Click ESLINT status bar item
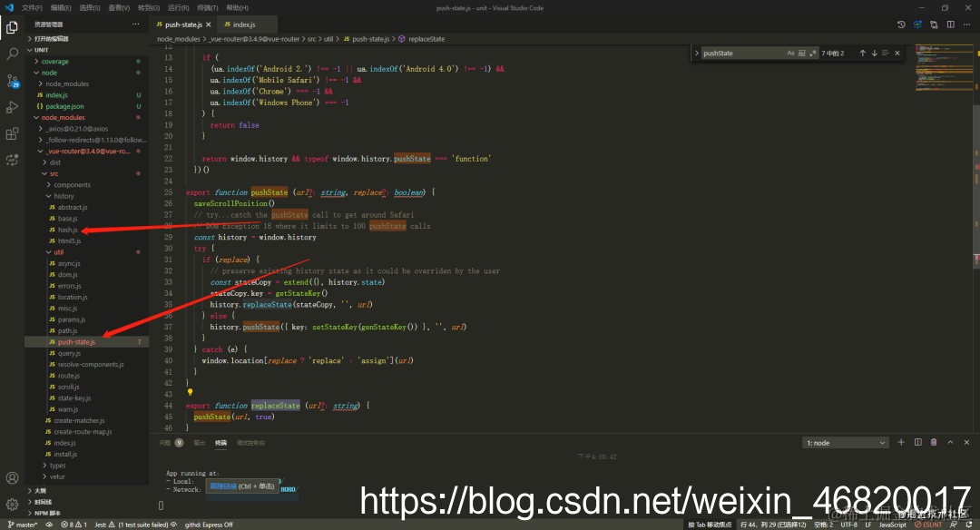Image resolution: width=980 pixels, height=530 pixels. click(928, 525)
